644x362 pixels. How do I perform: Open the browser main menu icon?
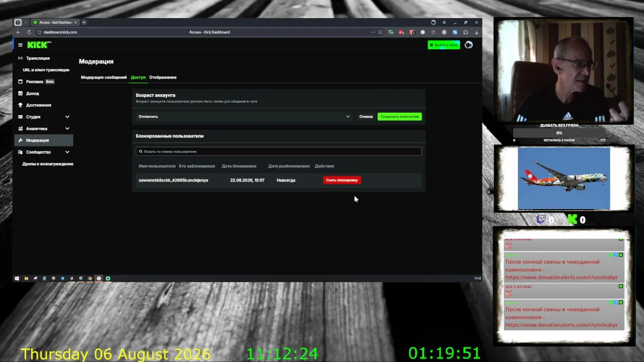(x=444, y=22)
